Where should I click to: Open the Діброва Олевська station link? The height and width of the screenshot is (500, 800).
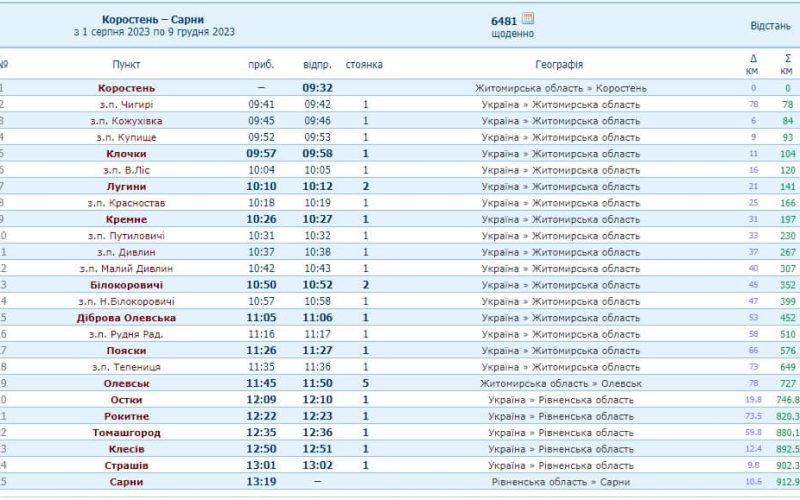tap(126, 318)
